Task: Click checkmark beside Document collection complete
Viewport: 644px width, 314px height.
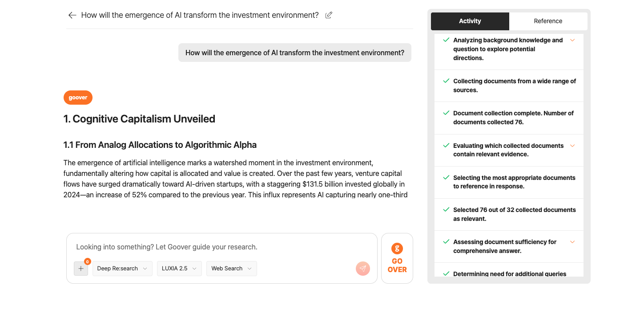Action: pyautogui.click(x=446, y=113)
